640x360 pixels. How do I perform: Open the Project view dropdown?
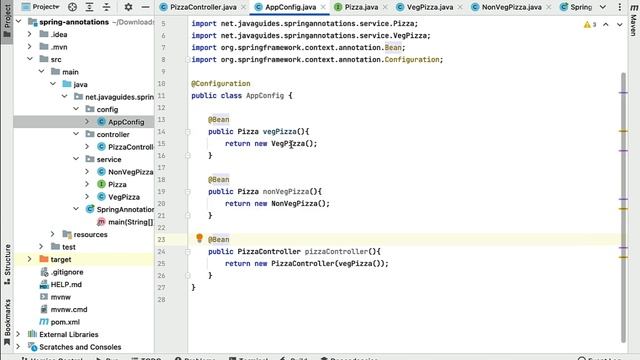pos(40,7)
